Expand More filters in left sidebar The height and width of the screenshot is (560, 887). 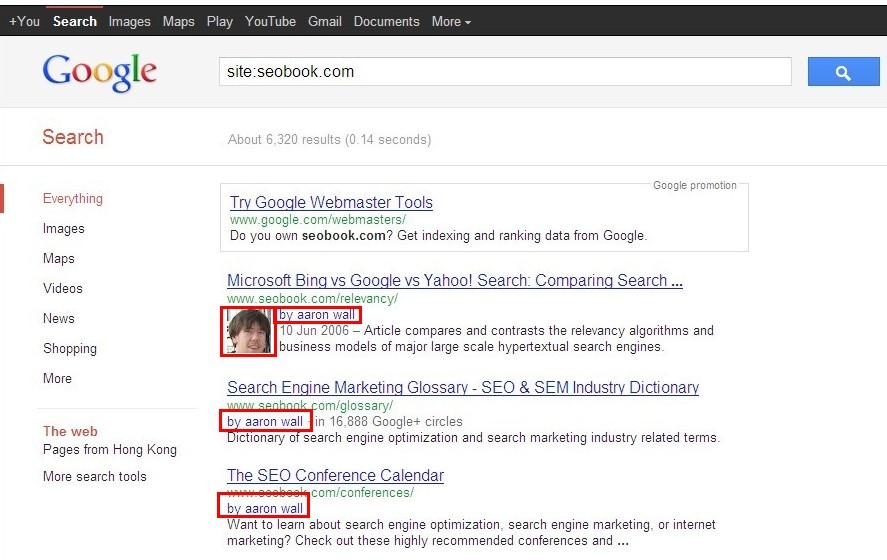pyautogui.click(x=57, y=378)
